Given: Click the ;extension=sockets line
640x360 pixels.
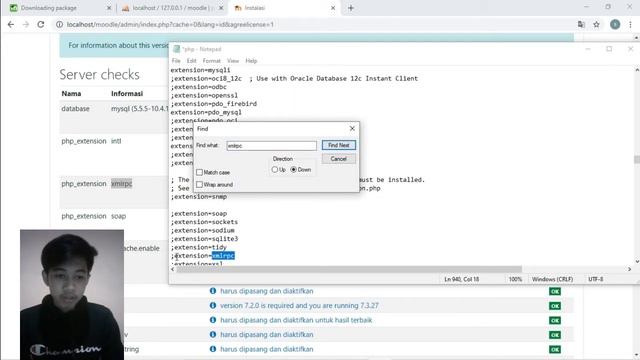Looking at the screenshot, I should (x=204, y=222).
